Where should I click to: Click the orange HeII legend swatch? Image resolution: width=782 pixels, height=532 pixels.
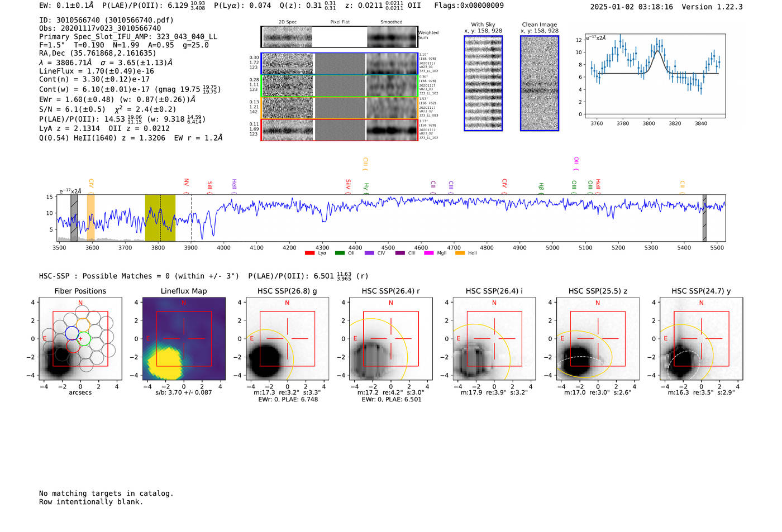(460, 253)
